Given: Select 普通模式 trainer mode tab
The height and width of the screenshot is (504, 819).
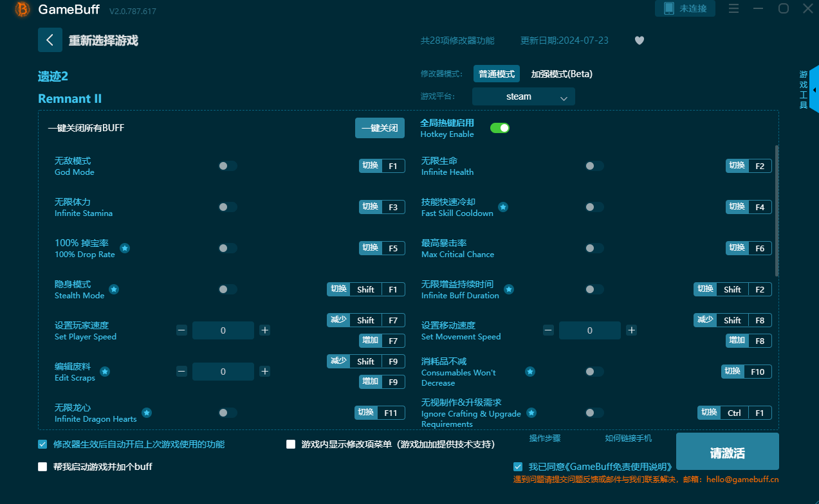Looking at the screenshot, I should coord(497,74).
